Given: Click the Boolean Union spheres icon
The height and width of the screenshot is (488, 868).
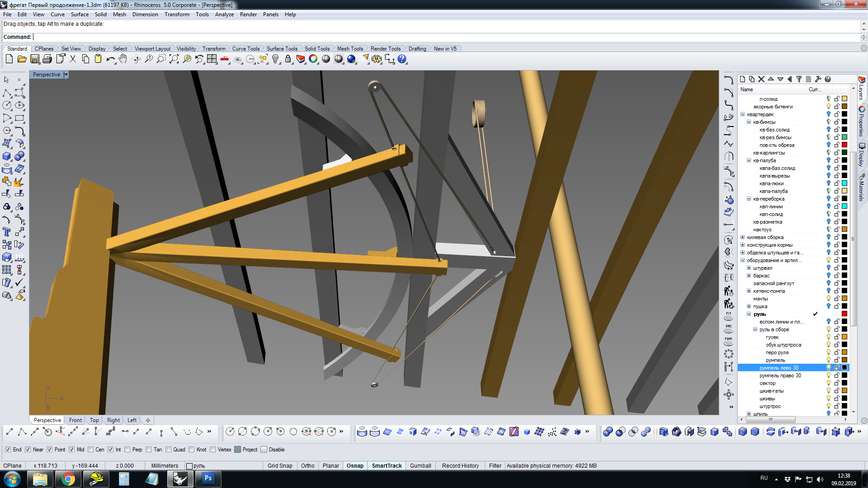Looking at the screenshot, I should (x=19, y=156).
